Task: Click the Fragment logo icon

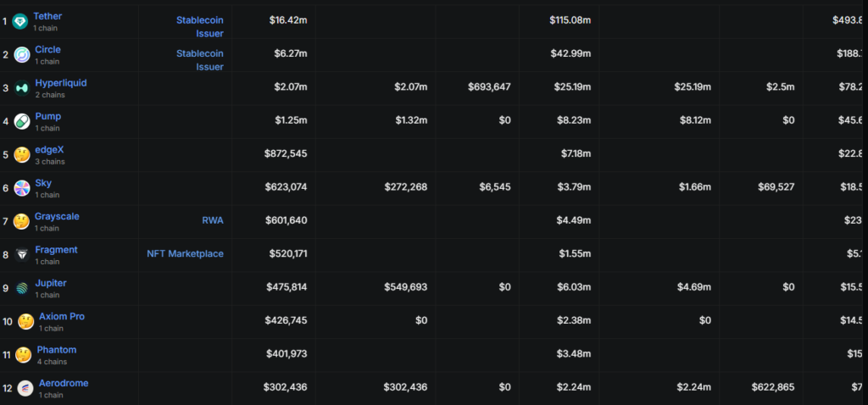Action: click(x=20, y=254)
